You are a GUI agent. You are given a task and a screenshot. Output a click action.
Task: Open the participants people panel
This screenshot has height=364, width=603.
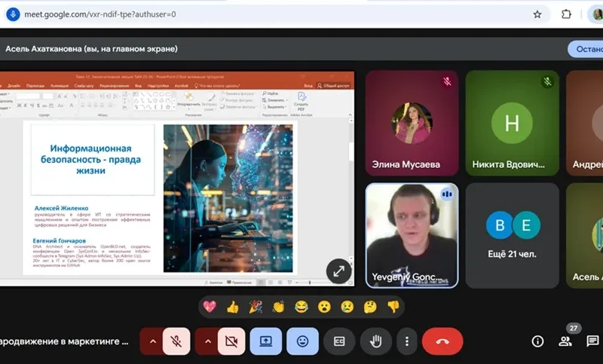(565, 341)
